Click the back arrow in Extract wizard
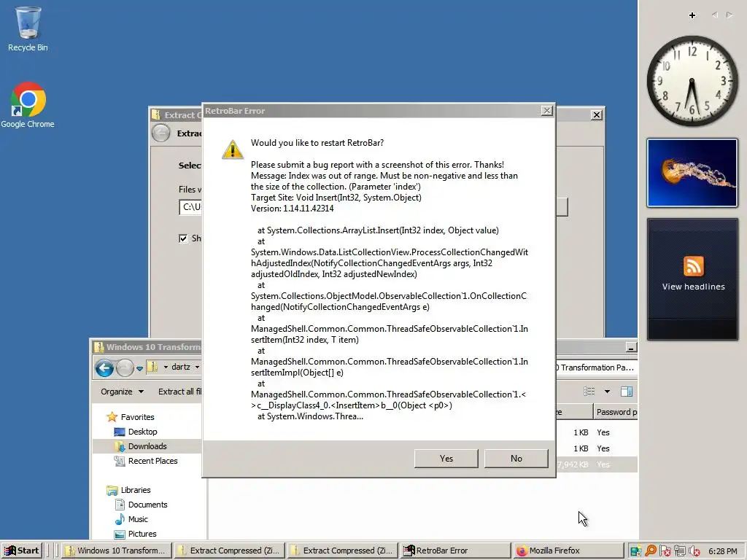 click(x=160, y=133)
